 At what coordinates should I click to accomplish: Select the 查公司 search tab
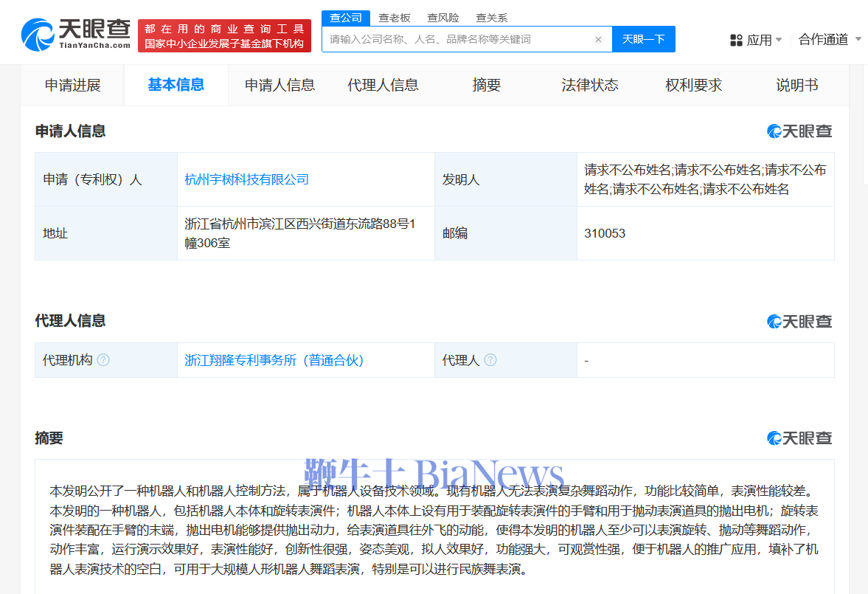point(346,18)
